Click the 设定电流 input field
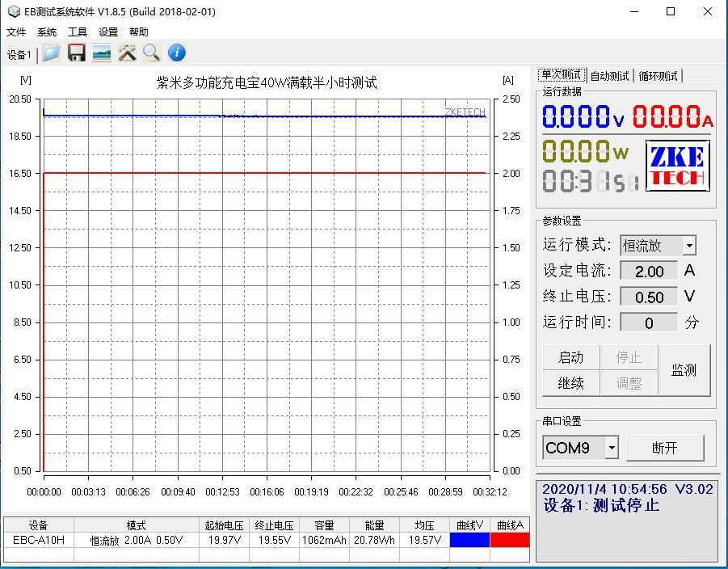The height and width of the screenshot is (569, 728). 649,271
